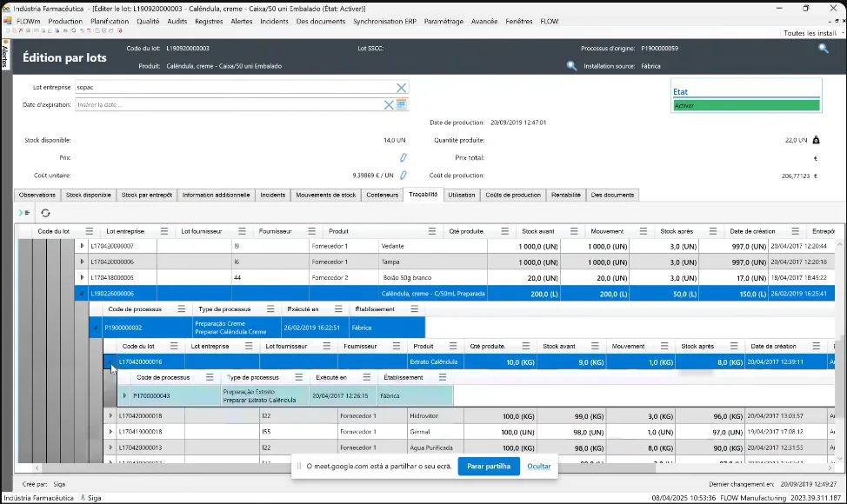
Task: Clear the Lot entreprise field with the X
Action: pyautogui.click(x=402, y=88)
